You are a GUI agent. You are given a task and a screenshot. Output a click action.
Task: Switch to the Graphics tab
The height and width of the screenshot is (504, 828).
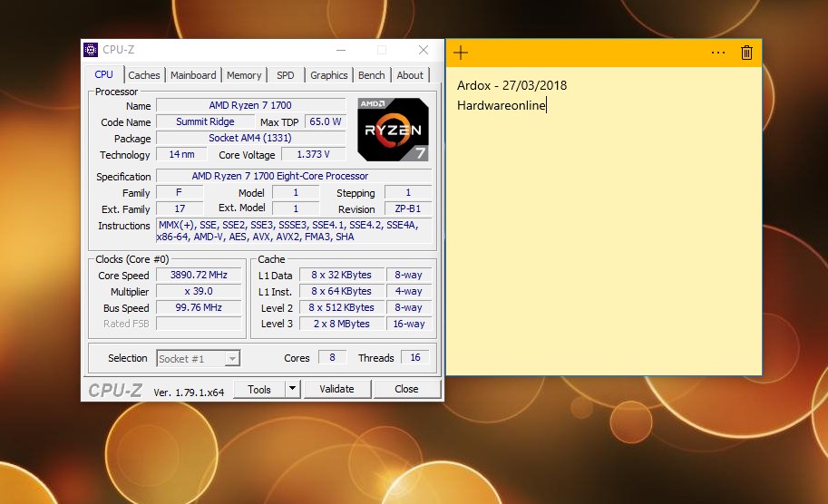[x=328, y=75]
